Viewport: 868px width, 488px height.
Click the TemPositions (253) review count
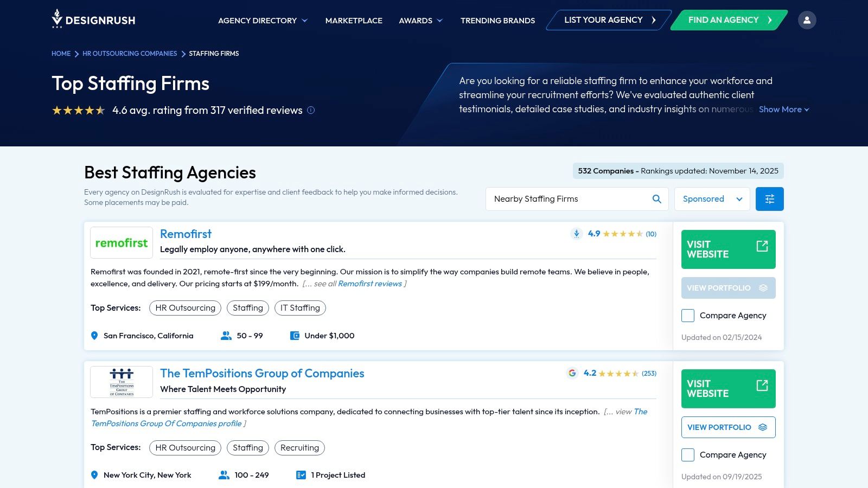649,374
